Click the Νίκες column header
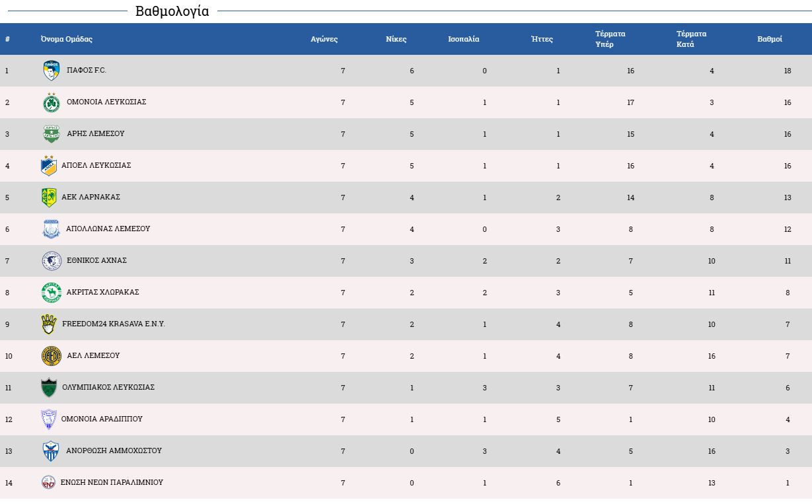812x504 pixels. pos(396,39)
